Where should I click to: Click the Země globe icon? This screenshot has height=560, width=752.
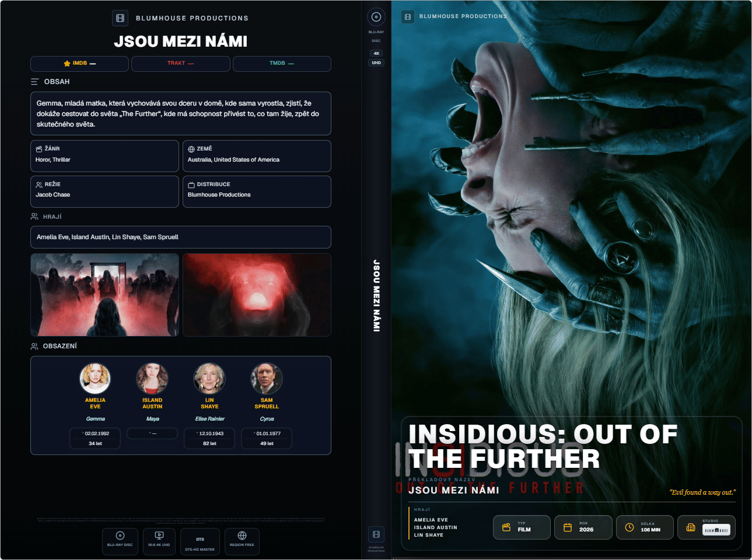tap(191, 149)
